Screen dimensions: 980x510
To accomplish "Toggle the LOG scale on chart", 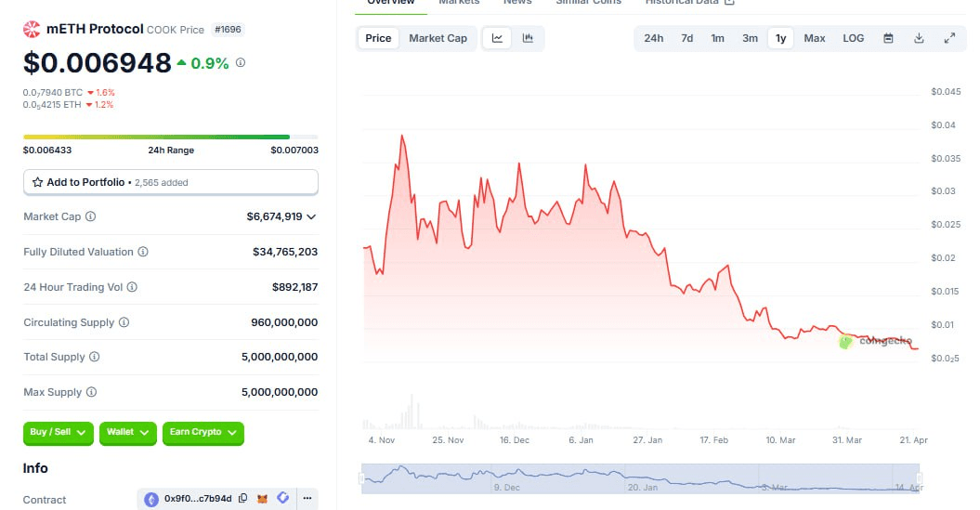I will click(x=853, y=38).
